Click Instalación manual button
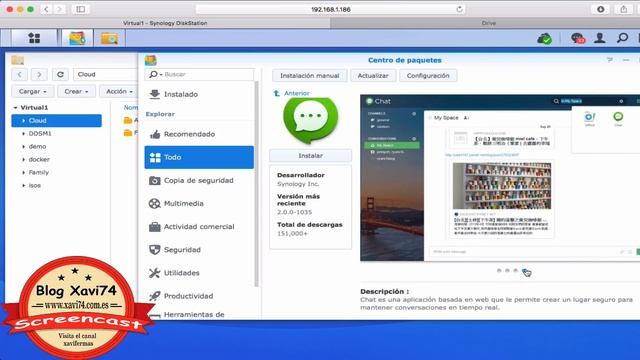Screen dimensions: 640x360 (x=309, y=76)
